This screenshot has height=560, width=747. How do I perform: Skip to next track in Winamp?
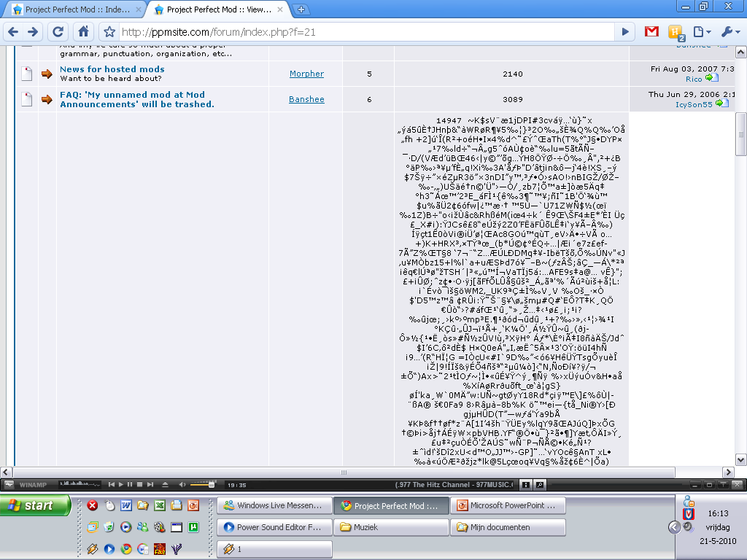pos(150,484)
